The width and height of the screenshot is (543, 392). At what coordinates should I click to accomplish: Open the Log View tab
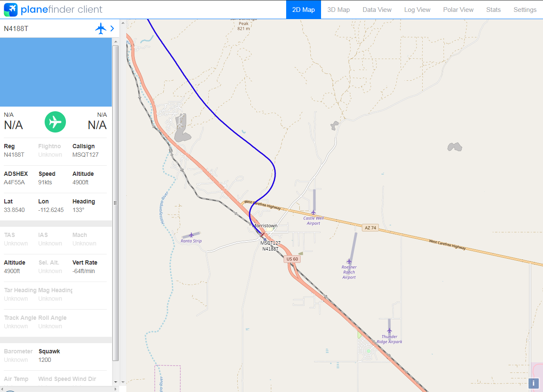(417, 9)
